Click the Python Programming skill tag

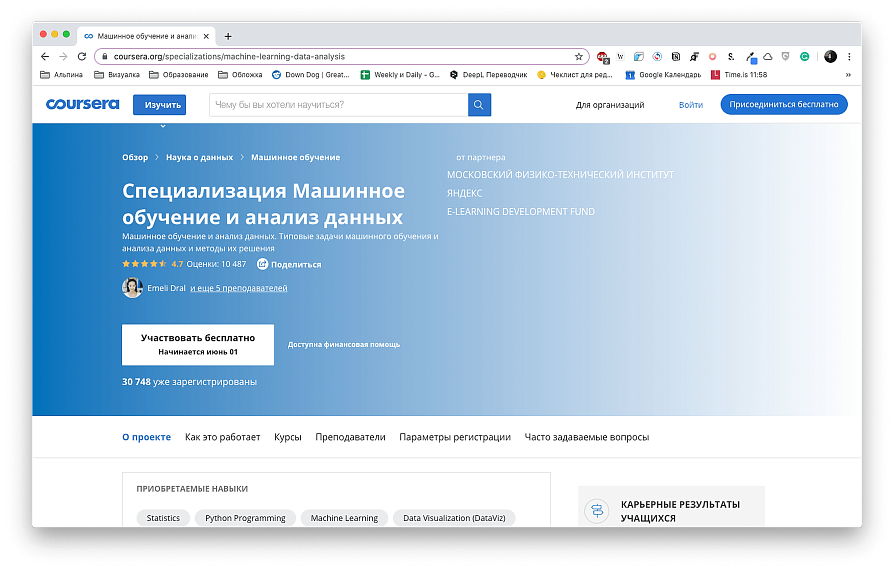(x=245, y=518)
